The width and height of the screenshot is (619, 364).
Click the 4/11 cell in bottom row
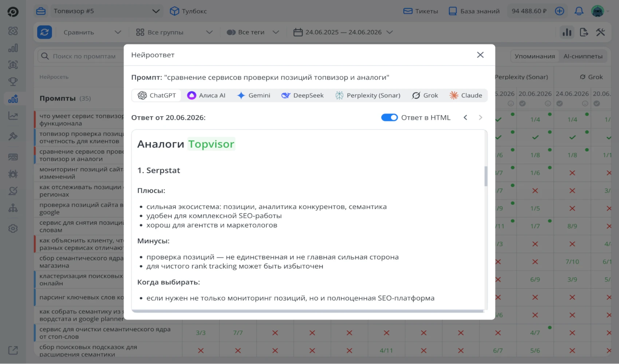(386, 351)
